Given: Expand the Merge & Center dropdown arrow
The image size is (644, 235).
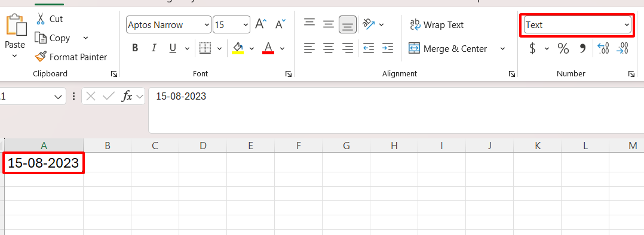Looking at the screenshot, I should (x=502, y=49).
